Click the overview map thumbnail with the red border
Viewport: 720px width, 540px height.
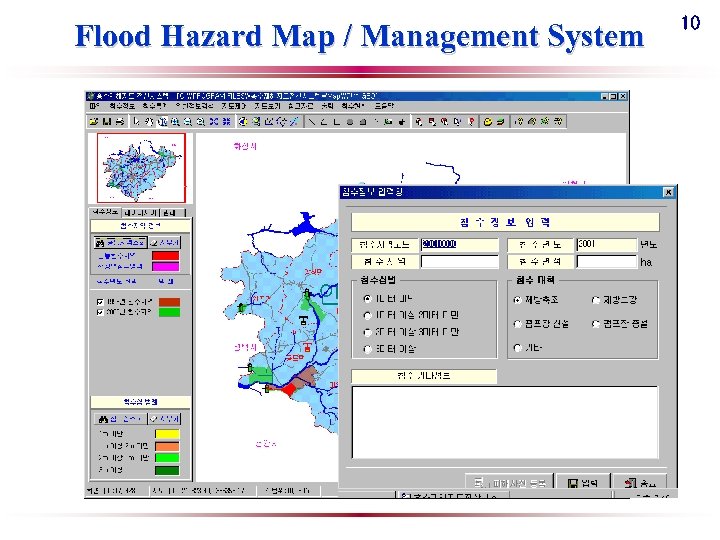(141, 168)
